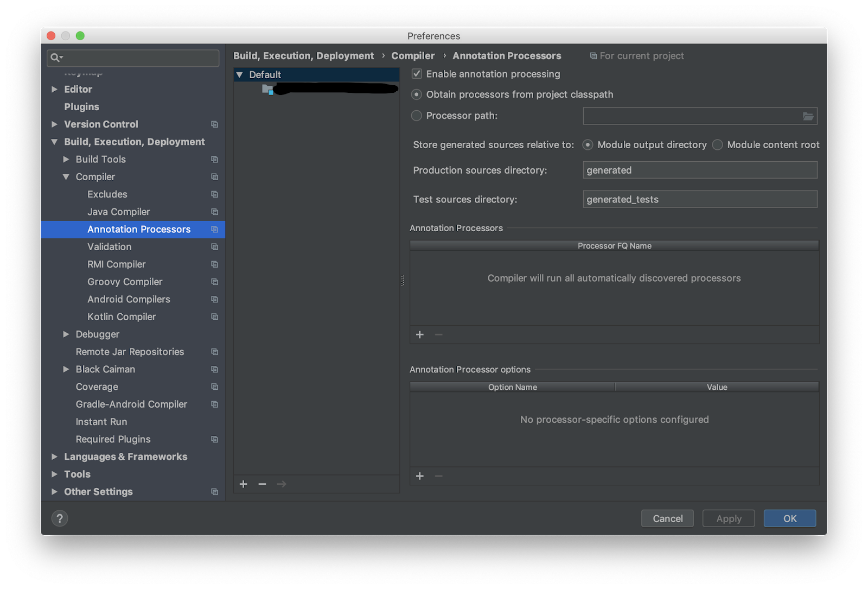
Task: Collapse the Default profile node
Action: [x=240, y=75]
